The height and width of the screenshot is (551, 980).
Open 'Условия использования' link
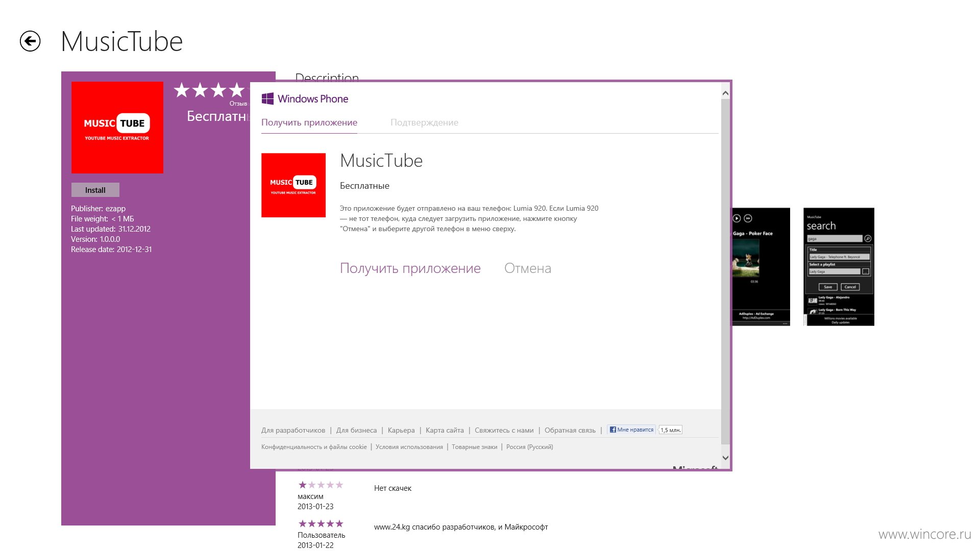409,447
